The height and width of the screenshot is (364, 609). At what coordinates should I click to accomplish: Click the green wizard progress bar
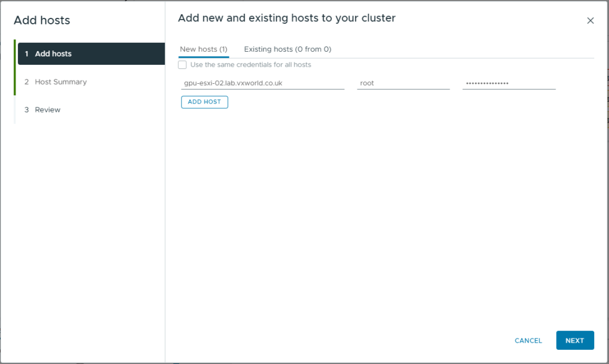[x=15, y=68]
